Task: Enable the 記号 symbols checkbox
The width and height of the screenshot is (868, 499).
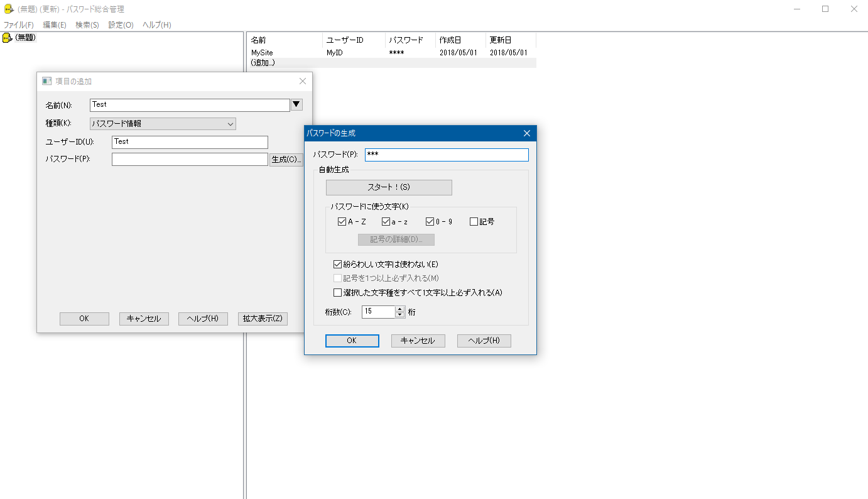Action: 474,221
